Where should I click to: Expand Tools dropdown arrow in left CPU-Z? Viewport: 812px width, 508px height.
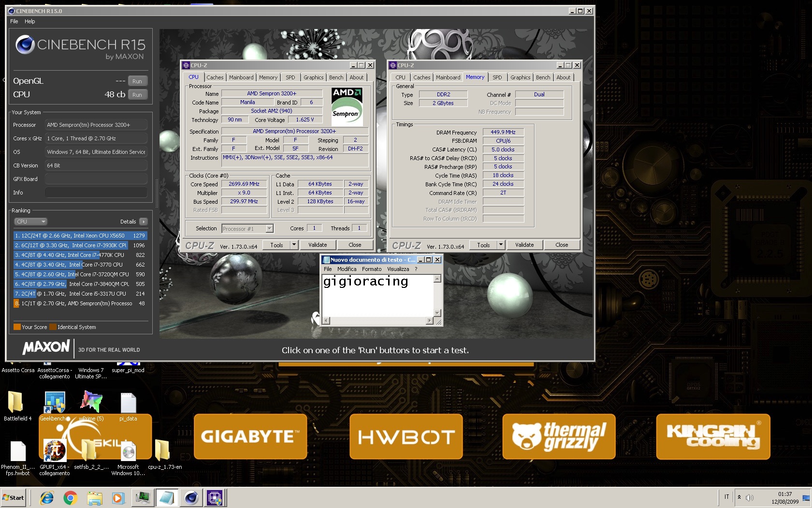294,245
